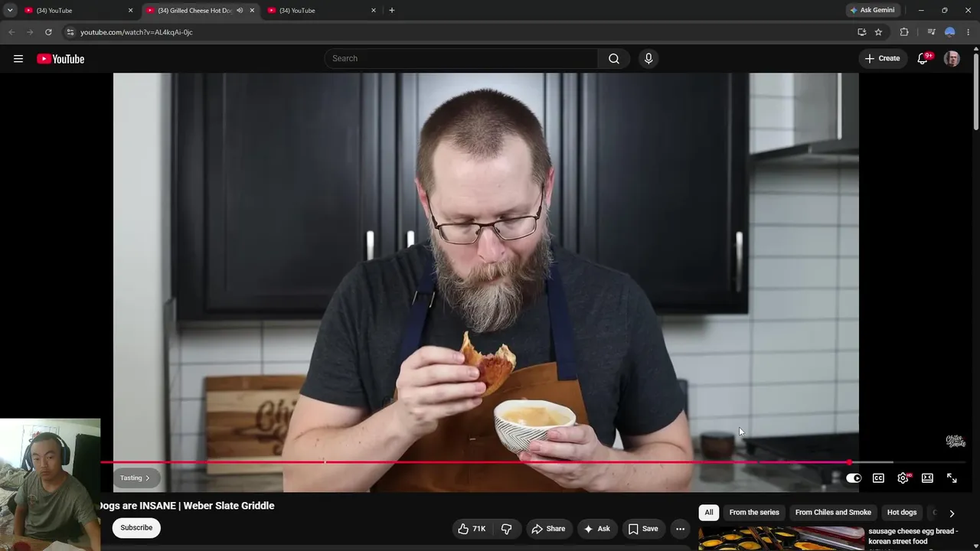Open Chrome extensions puzzle icon
The width and height of the screenshot is (980, 551).
click(904, 32)
